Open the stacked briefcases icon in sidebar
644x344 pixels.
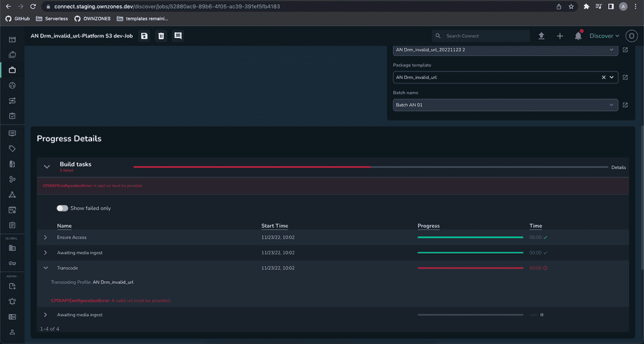[12, 55]
